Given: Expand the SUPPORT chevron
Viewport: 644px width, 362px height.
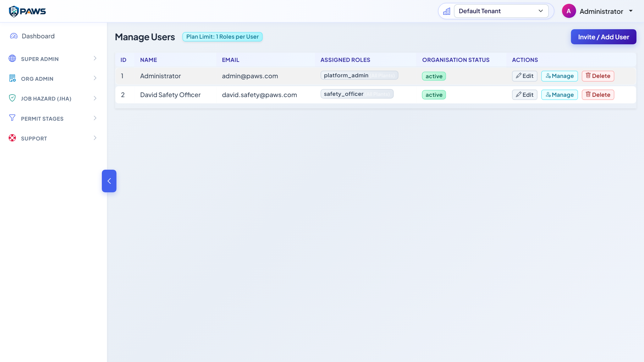Looking at the screenshot, I should click(x=95, y=138).
